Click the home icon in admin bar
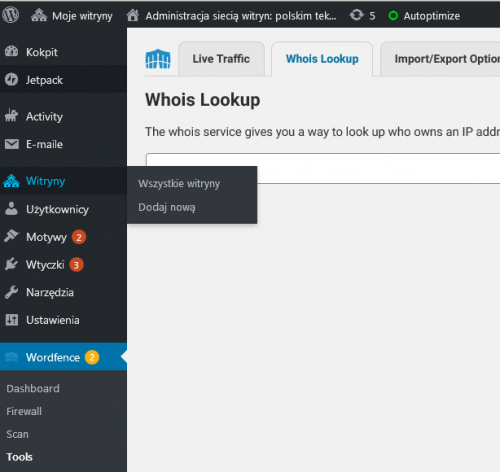The image size is (500, 472). click(x=133, y=15)
